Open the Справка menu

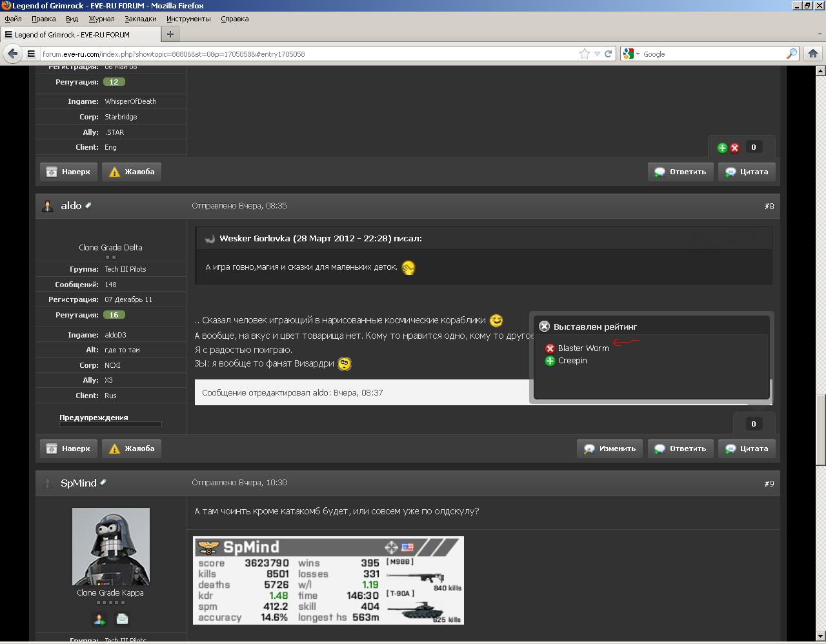(235, 19)
